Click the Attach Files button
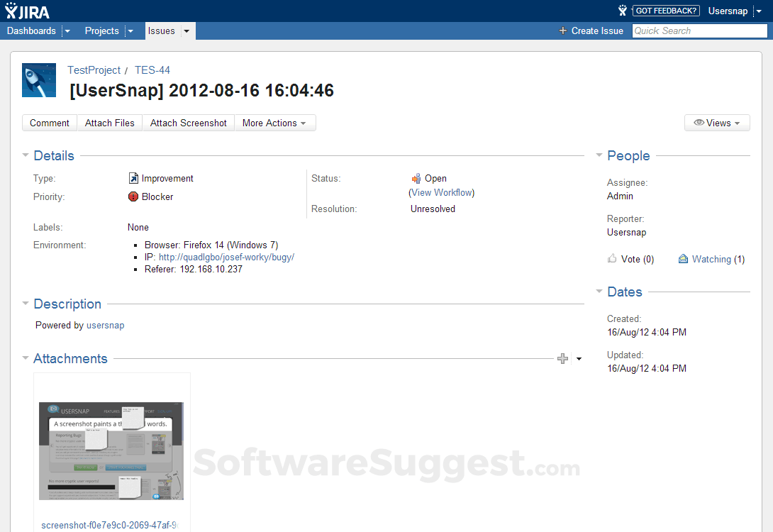773x532 pixels. tap(109, 123)
